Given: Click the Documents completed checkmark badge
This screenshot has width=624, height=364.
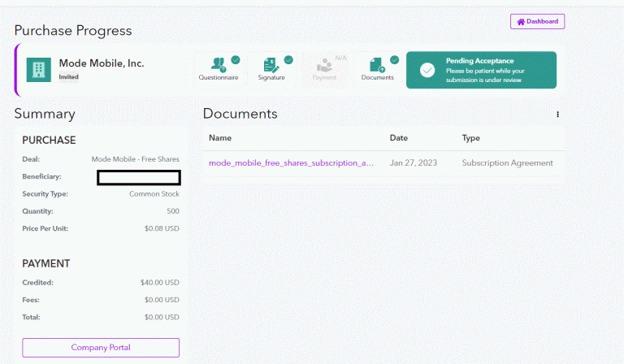Looking at the screenshot, I should [x=394, y=59].
